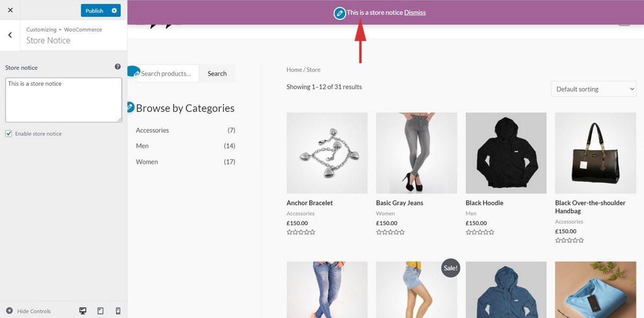
Task: Dismiss the store notice banner
Action: pyautogui.click(x=415, y=12)
